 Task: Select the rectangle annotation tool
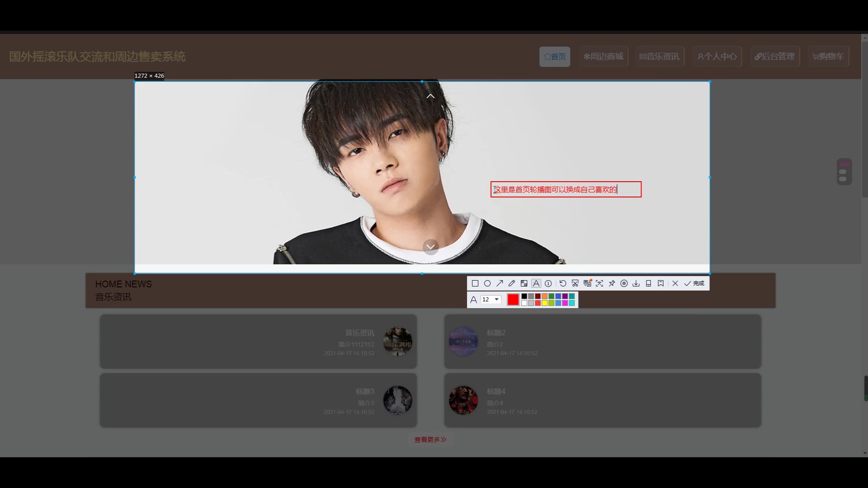point(475,283)
